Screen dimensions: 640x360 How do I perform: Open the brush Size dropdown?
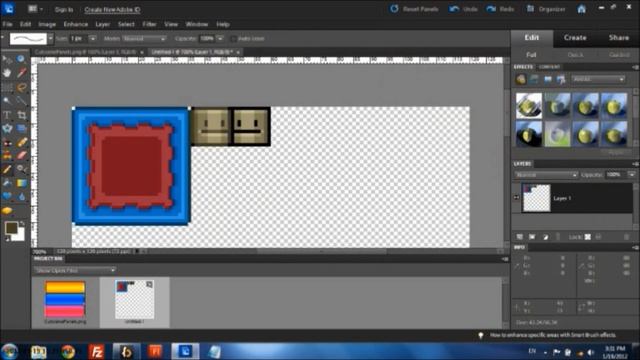click(x=93, y=38)
